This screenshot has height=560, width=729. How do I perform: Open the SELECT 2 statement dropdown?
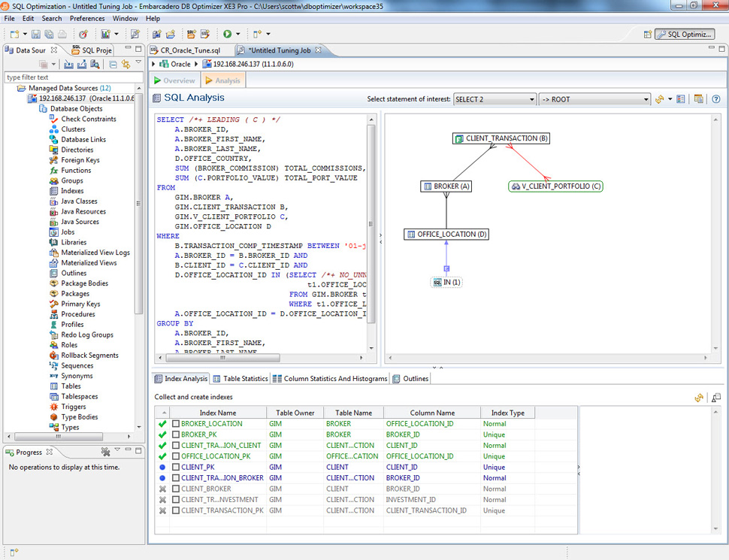(x=495, y=99)
